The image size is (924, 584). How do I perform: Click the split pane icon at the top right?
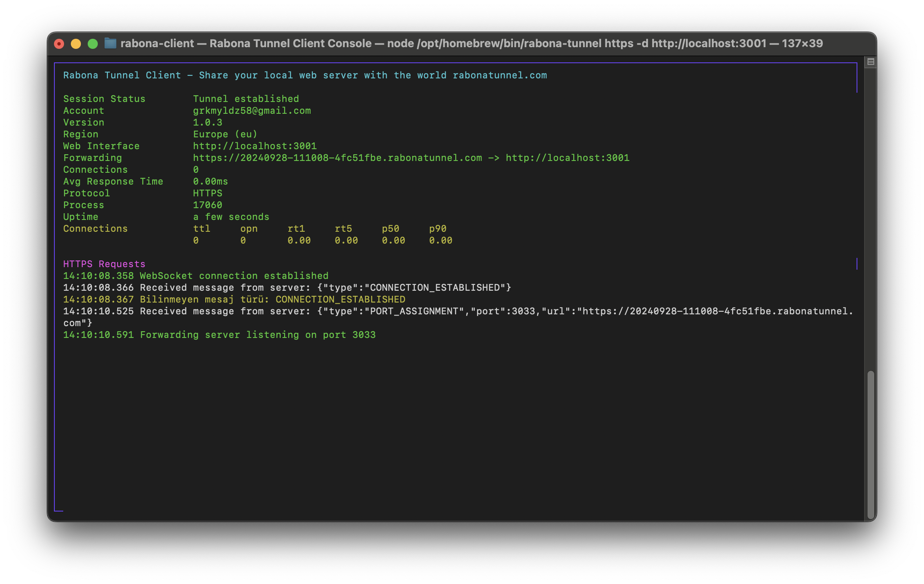click(x=870, y=62)
